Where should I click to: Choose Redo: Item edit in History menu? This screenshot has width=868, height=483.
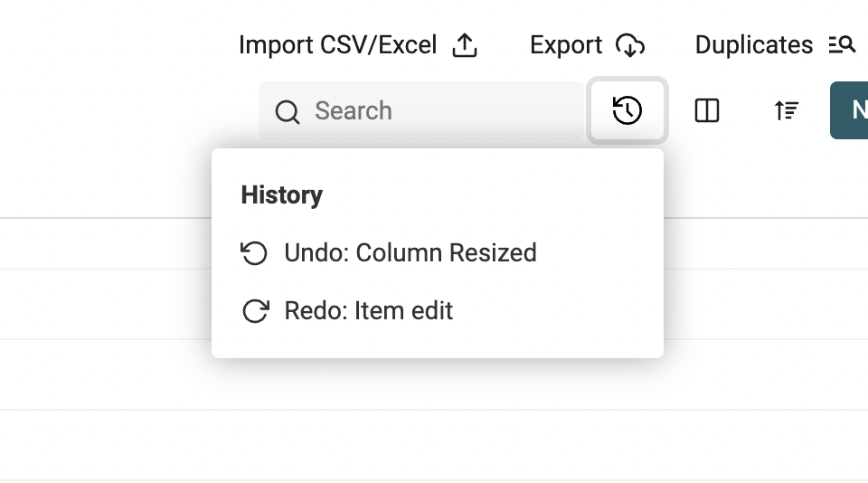click(x=368, y=311)
